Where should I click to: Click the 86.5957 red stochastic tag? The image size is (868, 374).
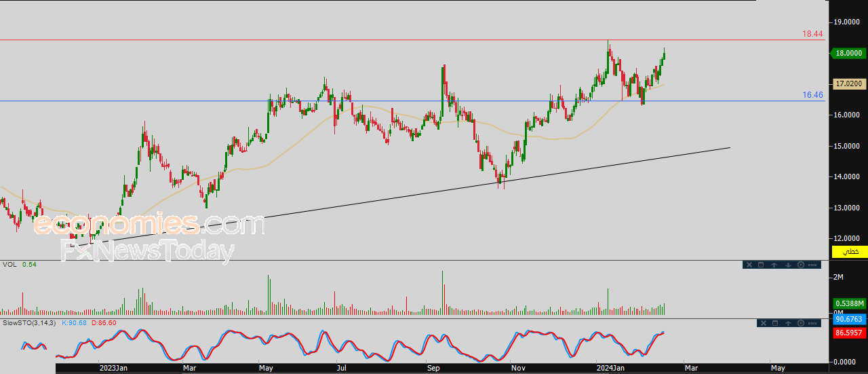tap(849, 333)
